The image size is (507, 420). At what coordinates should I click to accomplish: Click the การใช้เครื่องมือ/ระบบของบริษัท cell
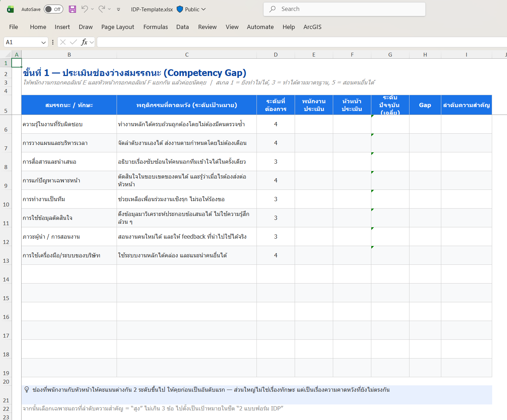pyautogui.click(x=69, y=255)
